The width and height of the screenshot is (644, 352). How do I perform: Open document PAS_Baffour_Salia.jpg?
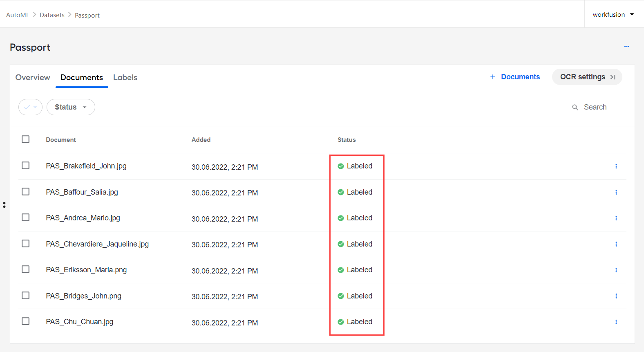(x=82, y=192)
